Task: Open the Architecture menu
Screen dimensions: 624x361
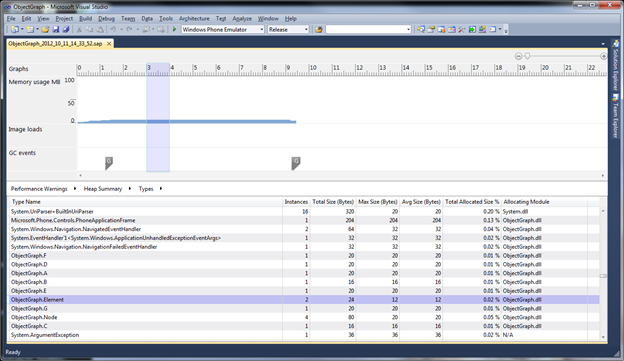Action: point(194,19)
